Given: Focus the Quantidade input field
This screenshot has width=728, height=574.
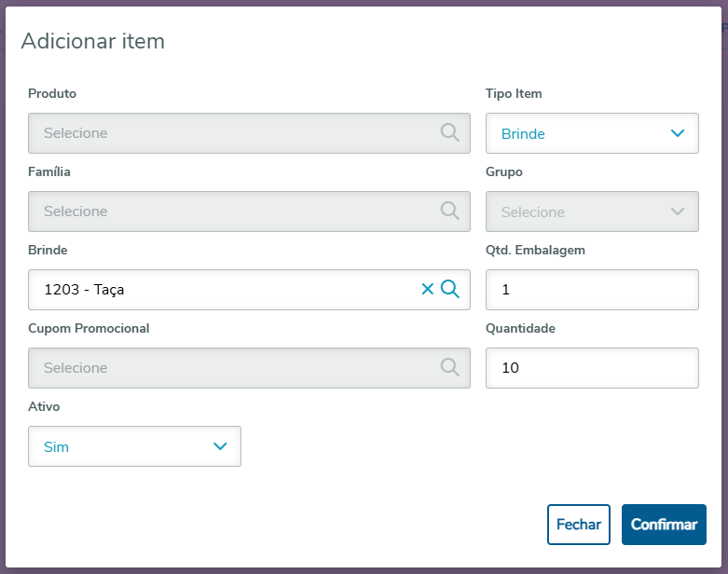Looking at the screenshot, I should [x=592, y=368].
